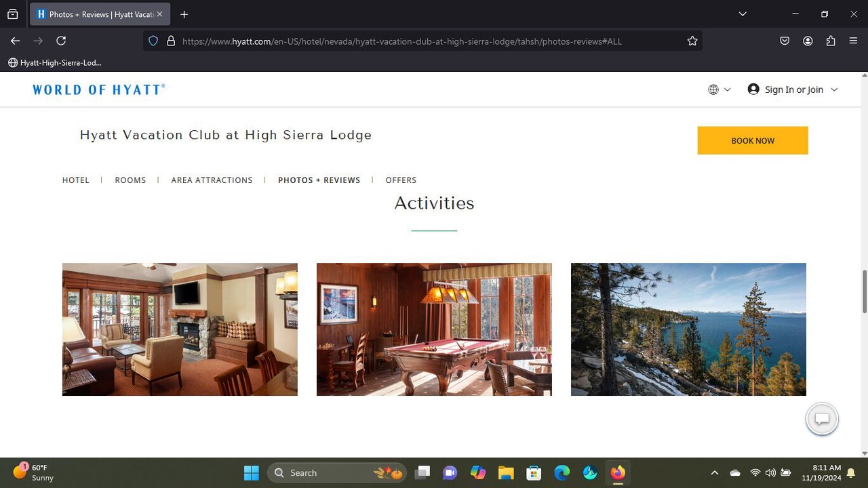This screenshot has width=868, height=488.
Task: Open the Firefox account icon
Action: (x=808, y=41)
